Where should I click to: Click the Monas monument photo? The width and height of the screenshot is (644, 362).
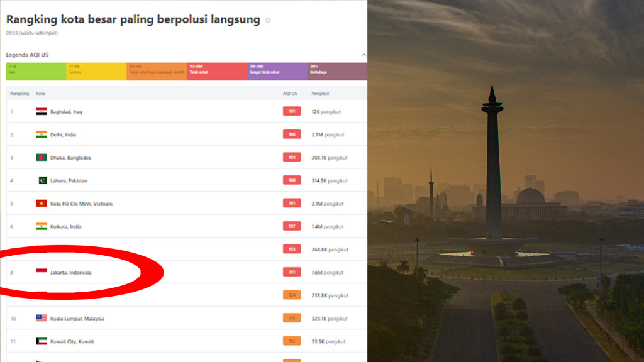tap(506, 181)
